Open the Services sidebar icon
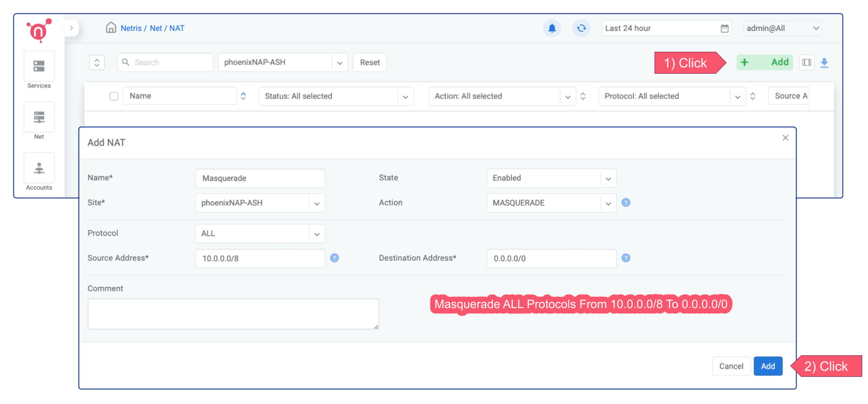Screen dimensions: 868x404 point(39,67)
